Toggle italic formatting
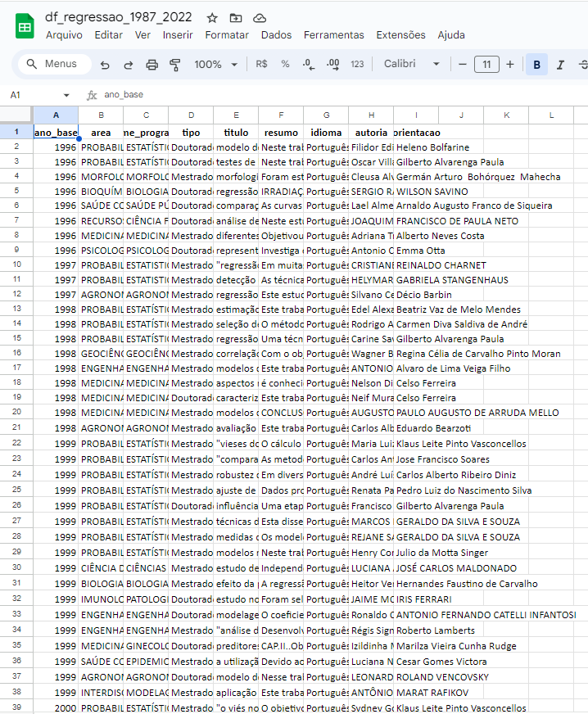Image resolution: width=588 pixels, height=714 pixels. tap(560, 65)
